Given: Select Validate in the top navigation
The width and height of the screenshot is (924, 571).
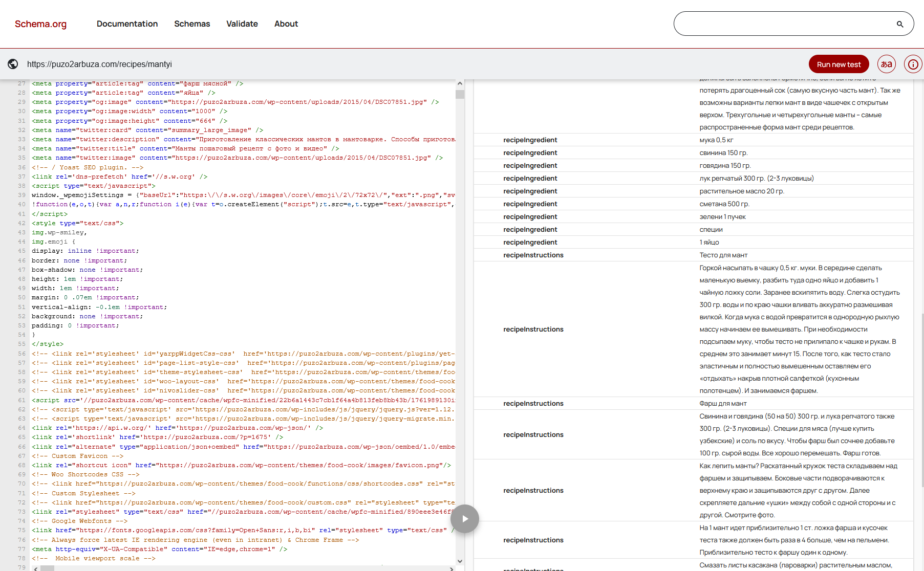Looking at the screenshot, I should (242, 24).
